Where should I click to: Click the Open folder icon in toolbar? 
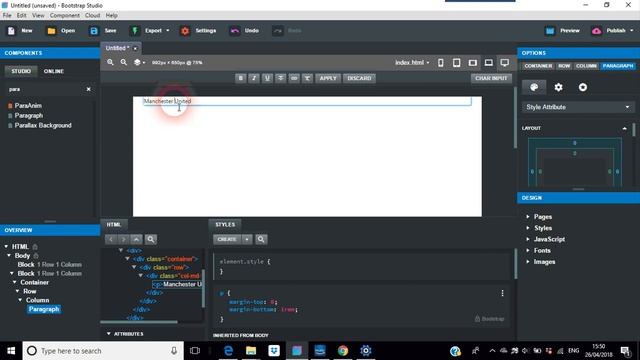(51, 31)
